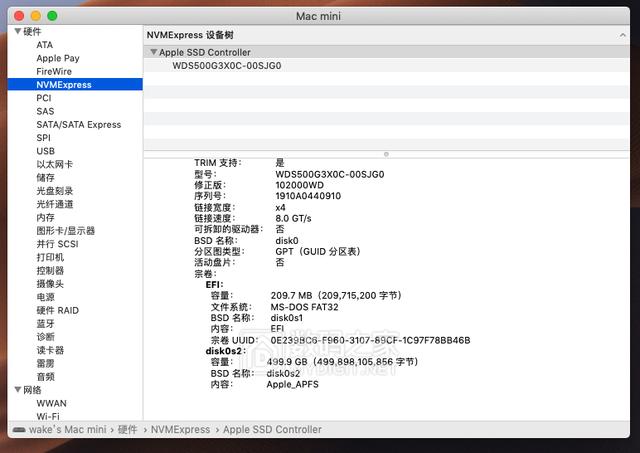Select ATA in the sidebar
The width and height of the screenshot is (640, 453).
pyautogui.click(x=44, y=45)
